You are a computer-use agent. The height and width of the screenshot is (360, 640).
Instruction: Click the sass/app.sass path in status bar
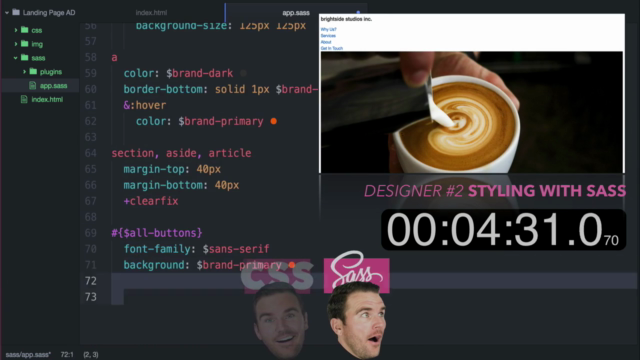click(x=28, y=355)
